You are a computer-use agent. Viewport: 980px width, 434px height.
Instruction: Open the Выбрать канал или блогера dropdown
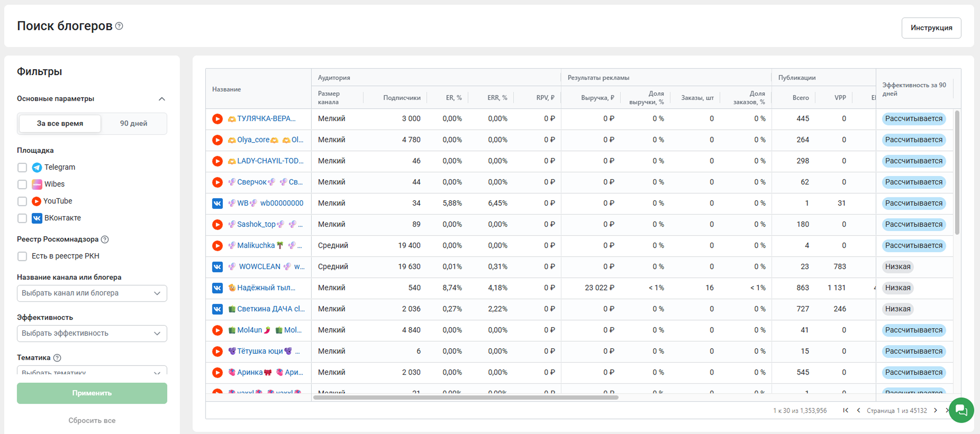tap(92, 293)
